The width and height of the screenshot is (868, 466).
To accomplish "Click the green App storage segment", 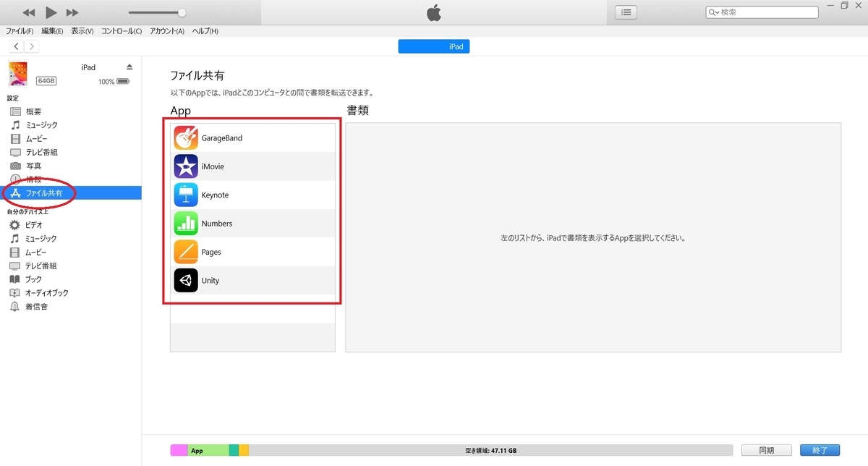I will click(208, 450).
